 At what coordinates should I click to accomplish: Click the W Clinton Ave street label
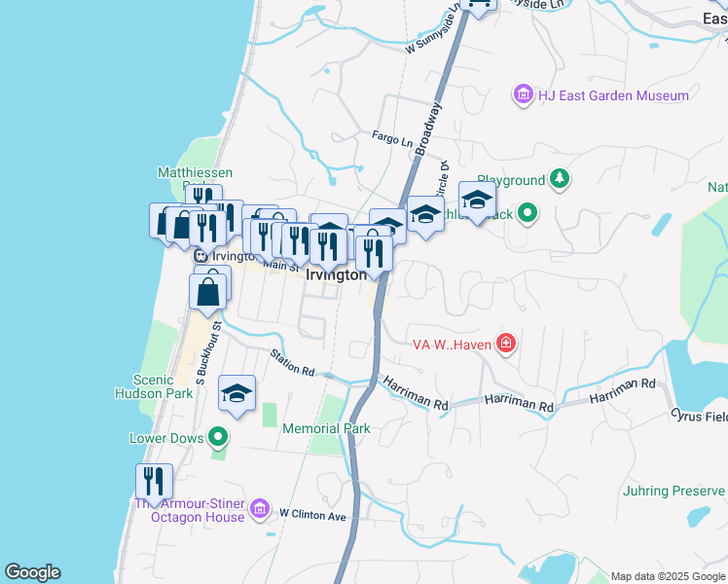point(312,514)
